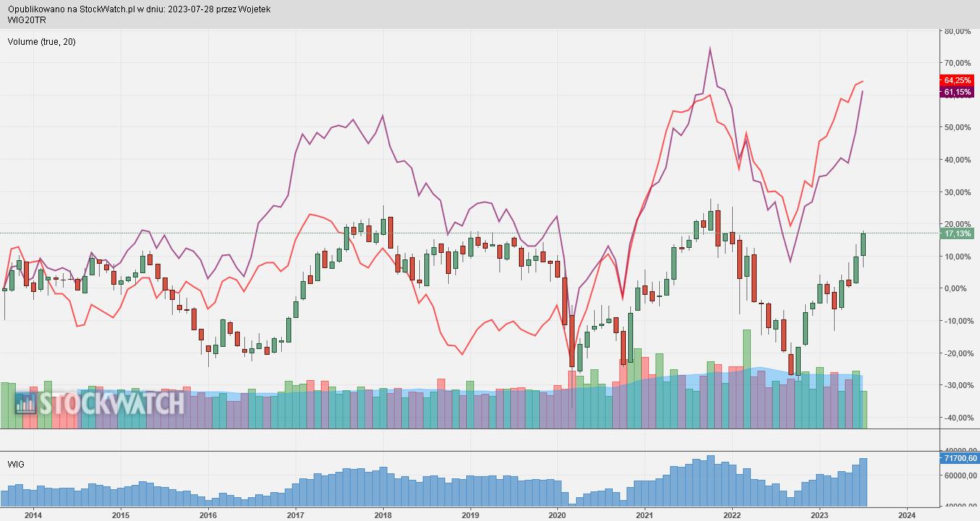Click the 50,00% axis label
This screenshot has height=521, width=980.
[958, 127]
